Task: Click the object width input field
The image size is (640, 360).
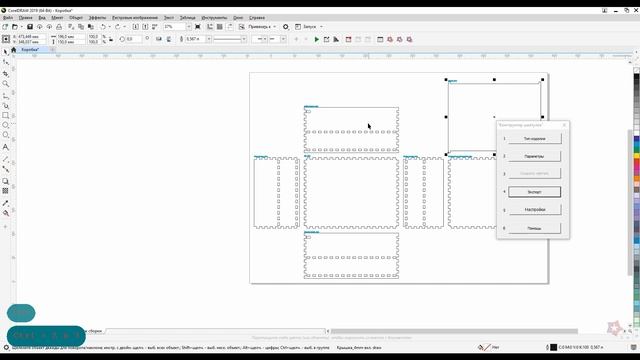Action: click(x=71, y=37)
